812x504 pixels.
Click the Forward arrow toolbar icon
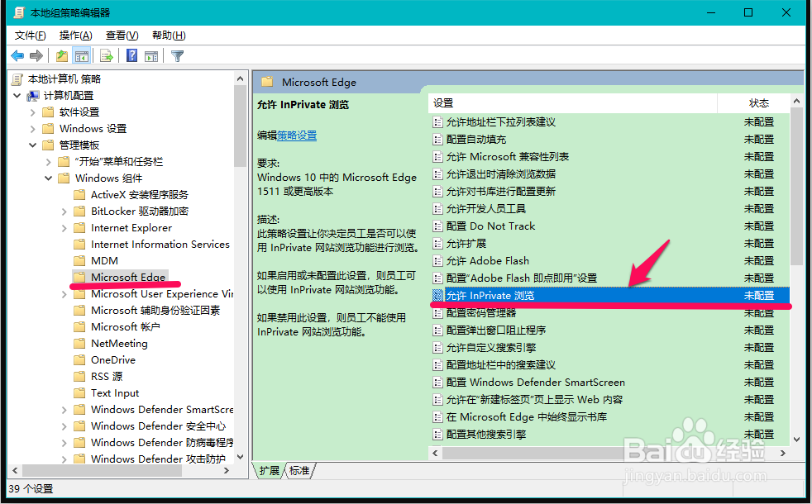pos(36,55)
